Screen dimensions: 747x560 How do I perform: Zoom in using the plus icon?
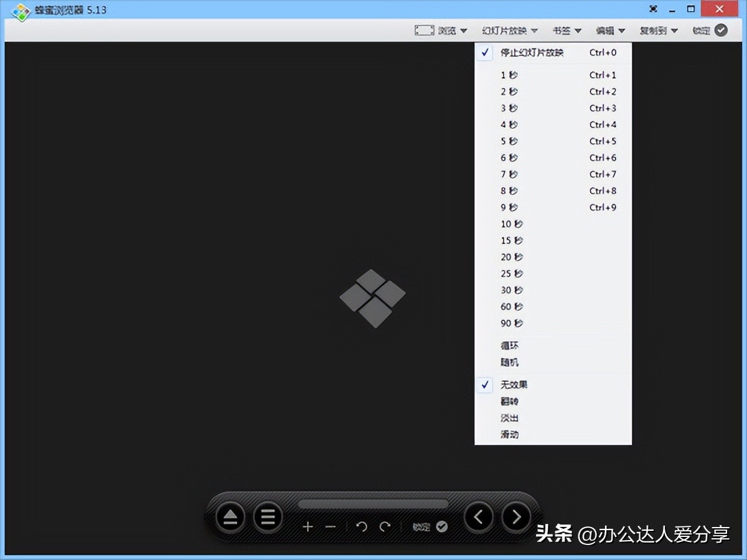tap(308, 526)
